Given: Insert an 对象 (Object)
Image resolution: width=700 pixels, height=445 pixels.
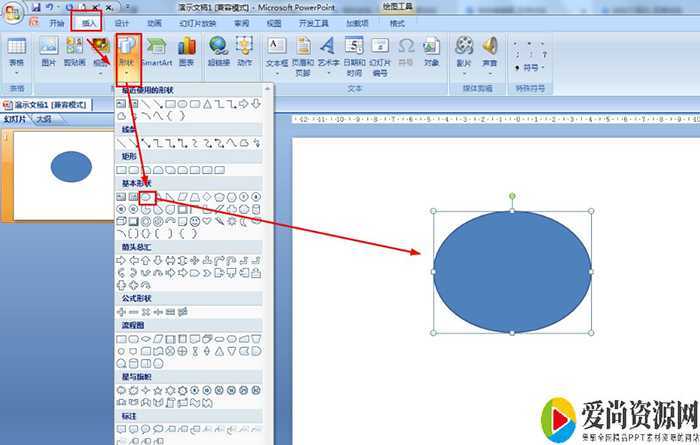Looking at the screenshot, I should 431,52.
